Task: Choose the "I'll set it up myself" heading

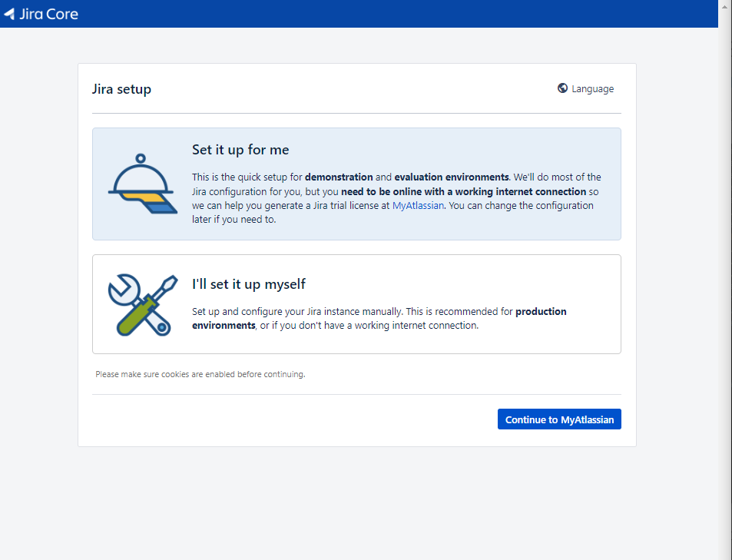Action: pyautogui.click(x=249, y=284)
